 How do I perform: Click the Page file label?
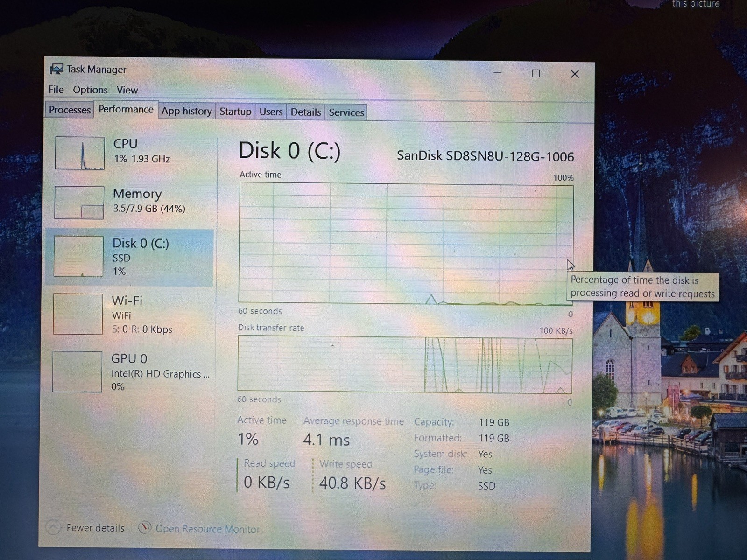(x=433, y=469)
